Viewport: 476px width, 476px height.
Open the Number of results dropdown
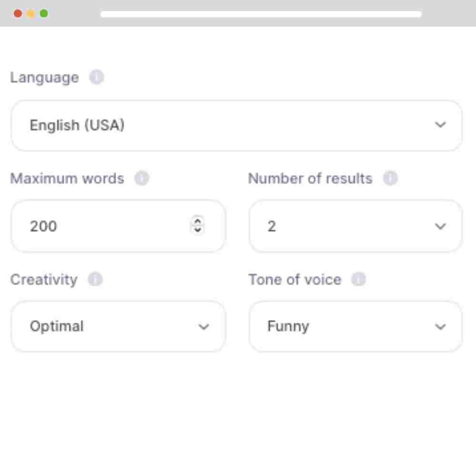click(356, 226)
